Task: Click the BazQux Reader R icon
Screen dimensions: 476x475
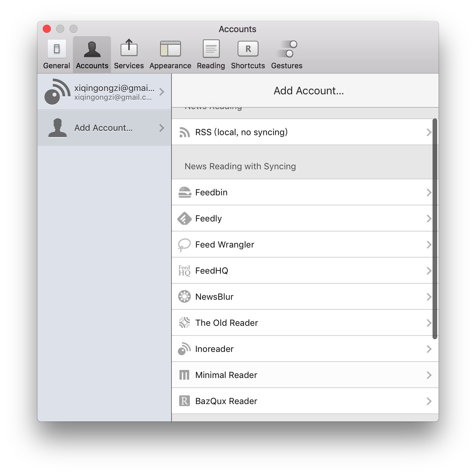Action: click(184, 401)
